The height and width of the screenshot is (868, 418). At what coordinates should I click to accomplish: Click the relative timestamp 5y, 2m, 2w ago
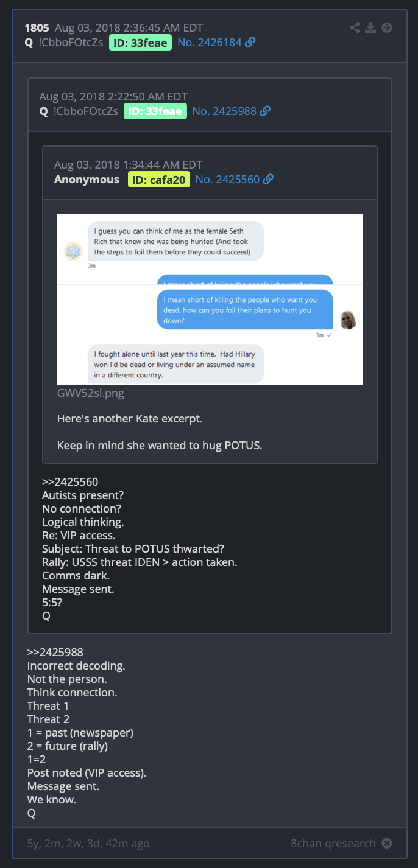coord(88,843)
